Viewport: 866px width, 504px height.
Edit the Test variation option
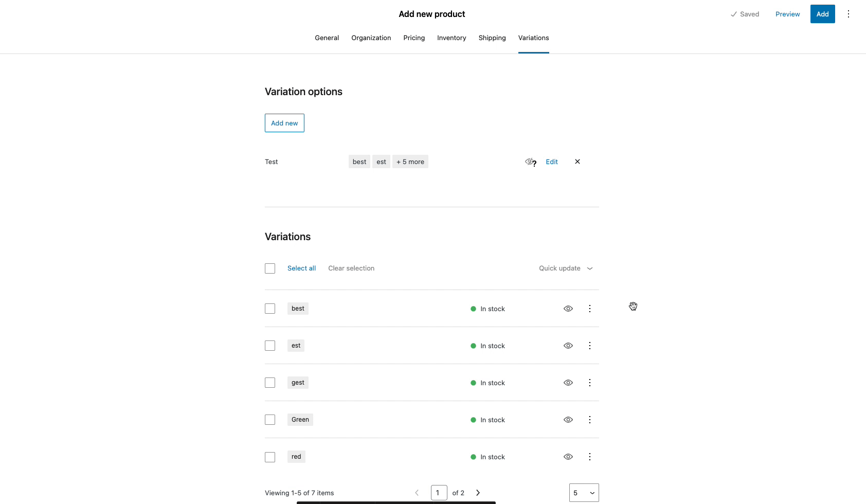[x=551, y=161]
